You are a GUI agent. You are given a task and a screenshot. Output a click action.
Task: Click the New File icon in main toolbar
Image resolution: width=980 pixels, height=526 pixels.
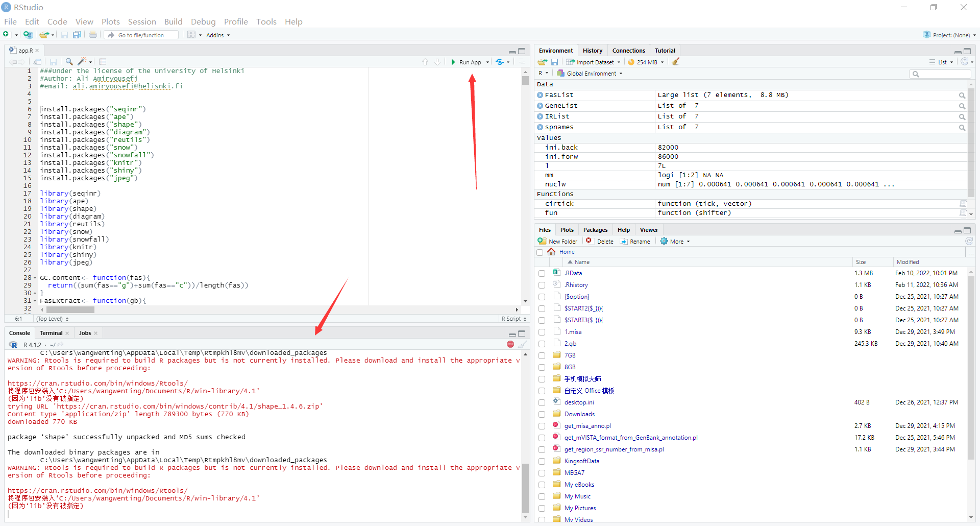6,35
